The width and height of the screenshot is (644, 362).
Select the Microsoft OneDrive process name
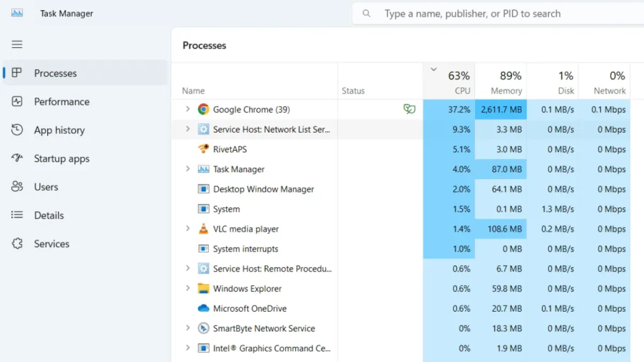(x=250, y=308)
